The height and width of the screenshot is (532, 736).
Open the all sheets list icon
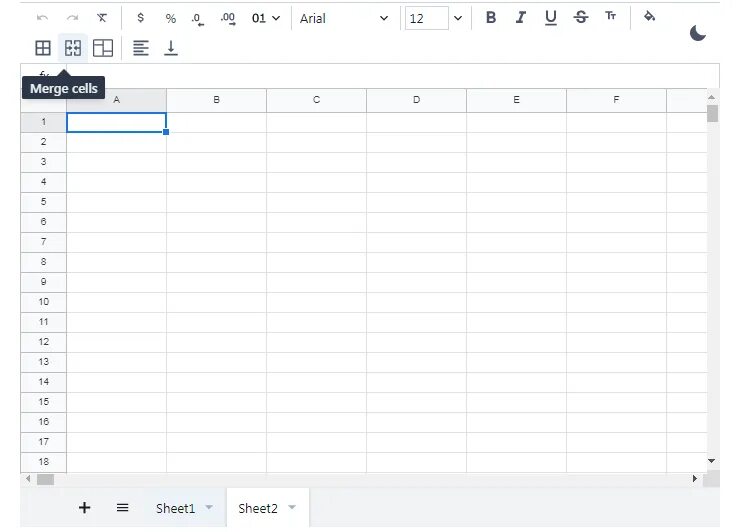click(123, 508)
